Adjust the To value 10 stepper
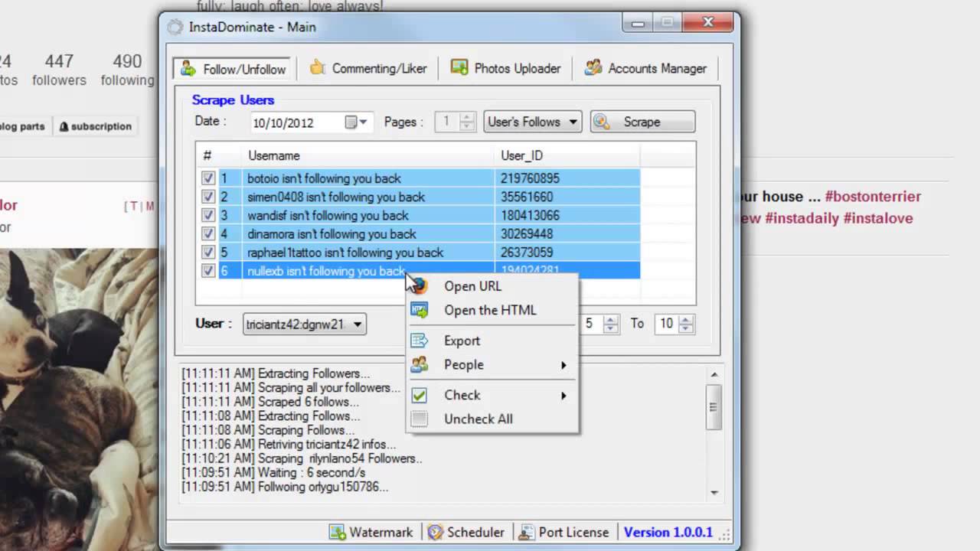Screen dimensions: 980x551 (687, 324)
